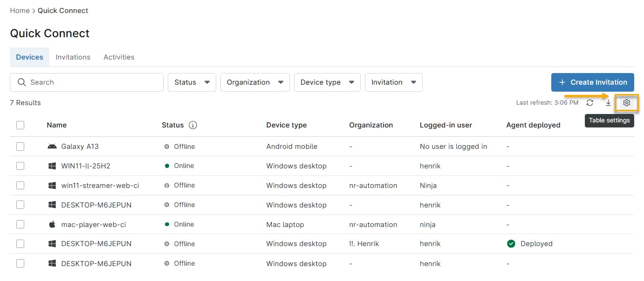The width and height of the screenshot is (644, 281).
Task: Click 'nr-automation' in the win11-streamer-web-ci row
Action: pos(373,186)
